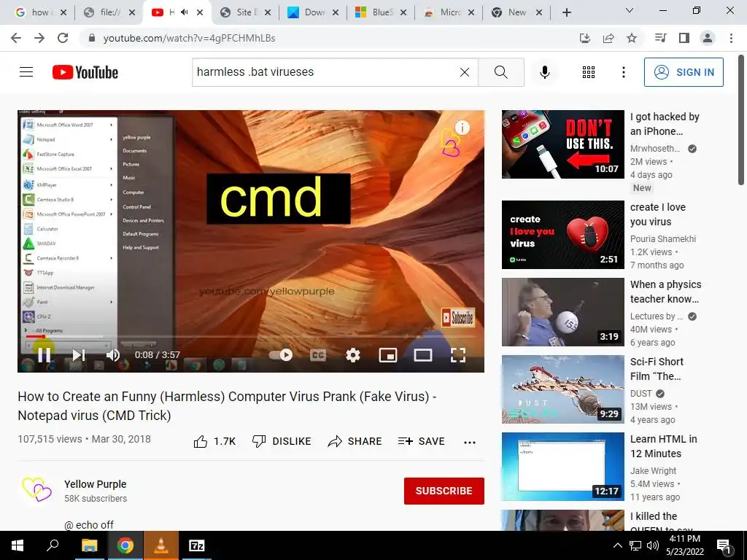Viewport: 747px width, 560px height.
Task: Skip to the next video
Action: (x=79, y=355)
